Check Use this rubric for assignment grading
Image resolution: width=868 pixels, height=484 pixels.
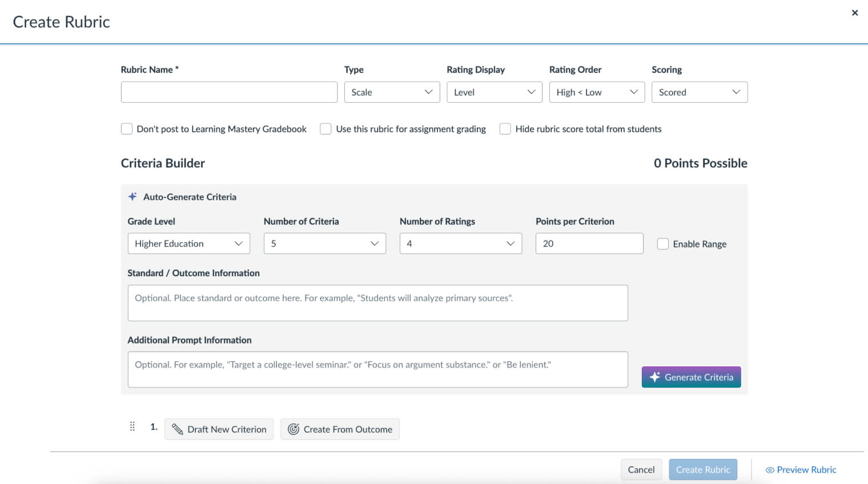325,129
